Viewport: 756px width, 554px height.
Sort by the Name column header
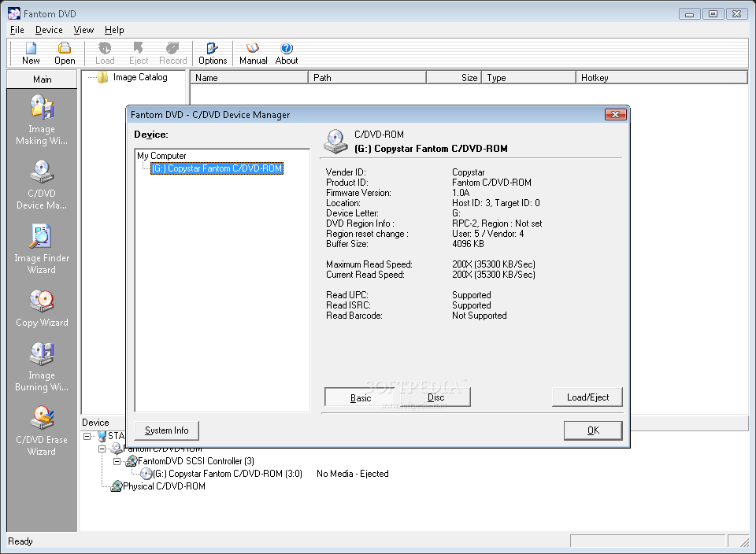click(250, 78)
